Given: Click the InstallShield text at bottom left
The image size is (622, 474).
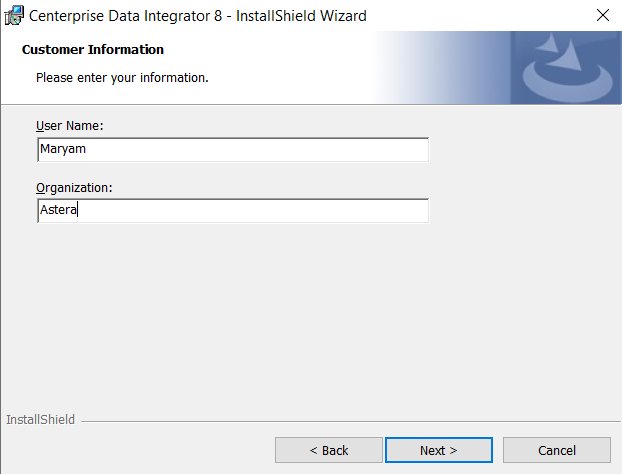Looking at the screenshot, I should (40, 420).
